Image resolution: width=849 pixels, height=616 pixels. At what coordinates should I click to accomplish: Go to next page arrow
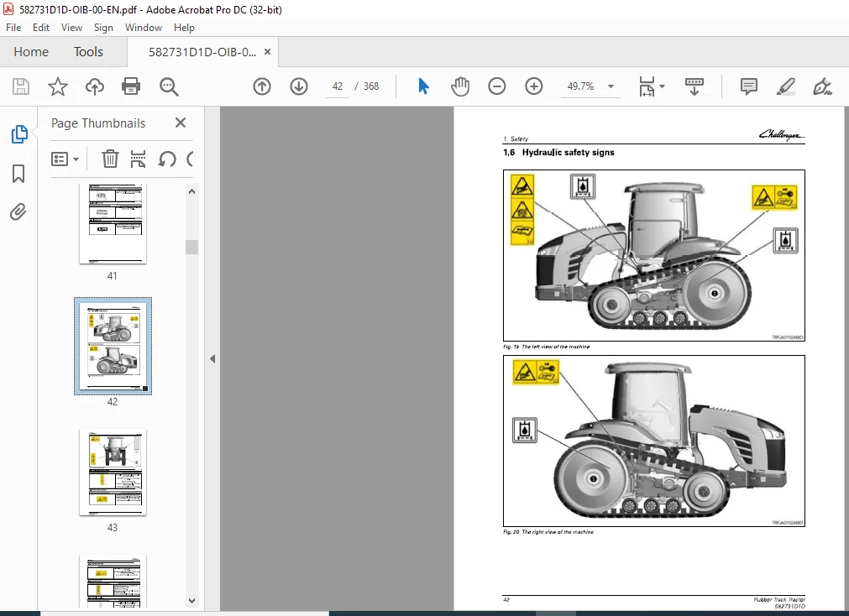(x=299, y=86)
